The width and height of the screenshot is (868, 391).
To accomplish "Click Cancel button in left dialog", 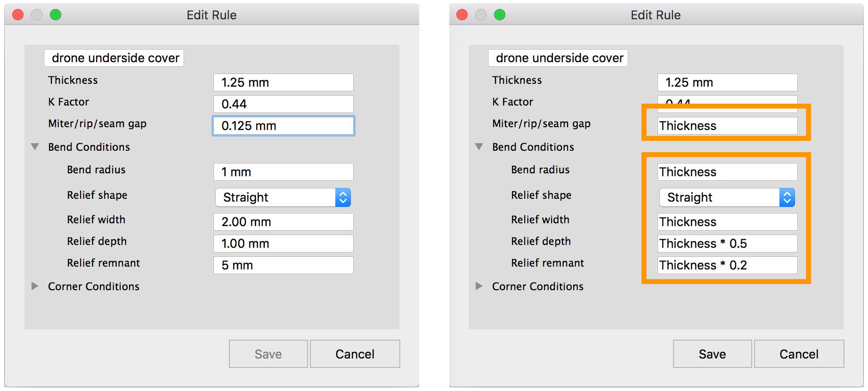I will [355, 354].
